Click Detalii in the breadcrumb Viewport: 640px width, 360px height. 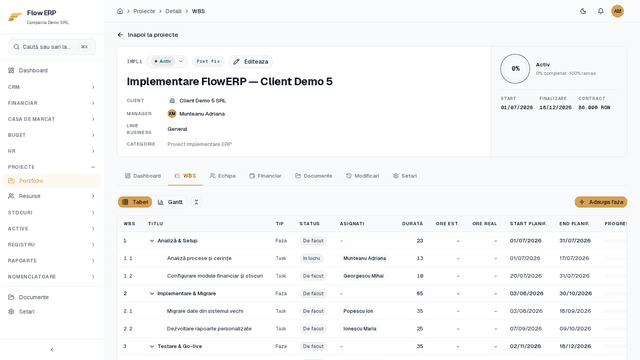click(173, 11)
